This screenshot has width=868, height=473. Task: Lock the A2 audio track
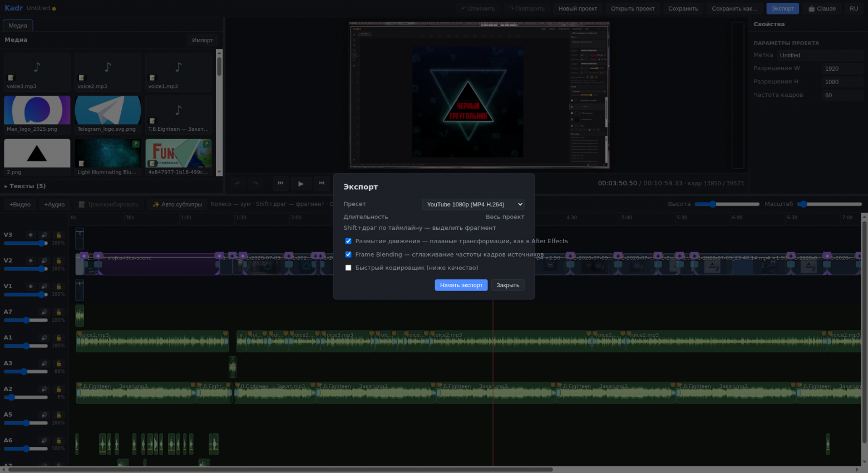pos(58,389)
